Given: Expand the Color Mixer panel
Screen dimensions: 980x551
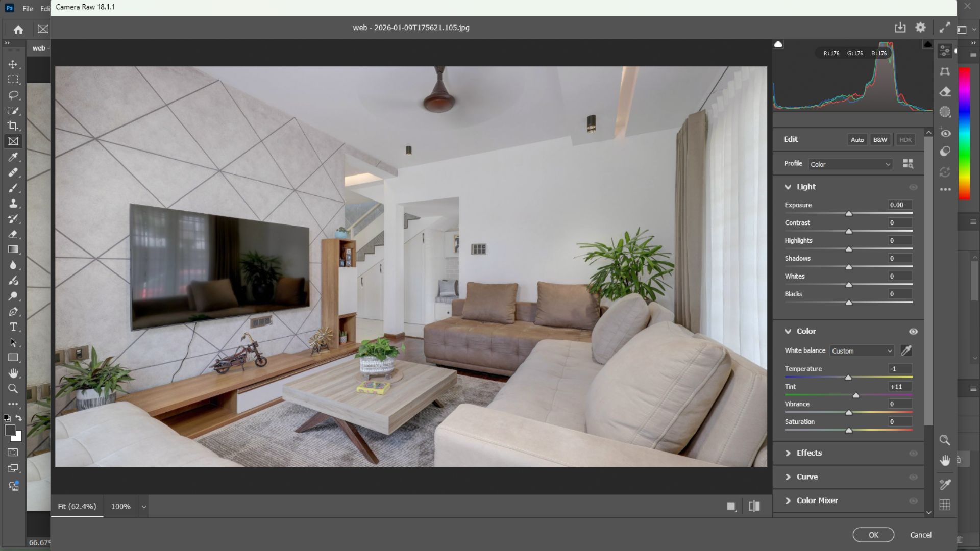Looking at the screenshot, I should point(817,500).
